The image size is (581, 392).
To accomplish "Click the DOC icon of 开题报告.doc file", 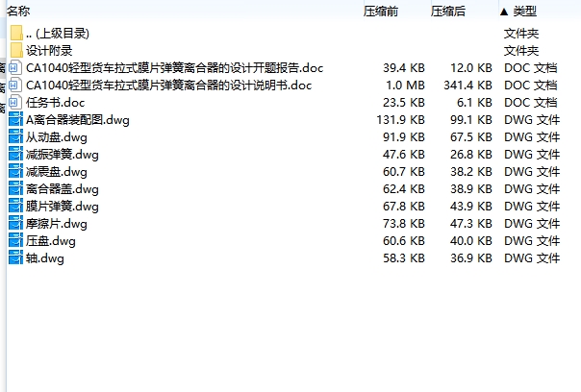I will coord(14,67).
